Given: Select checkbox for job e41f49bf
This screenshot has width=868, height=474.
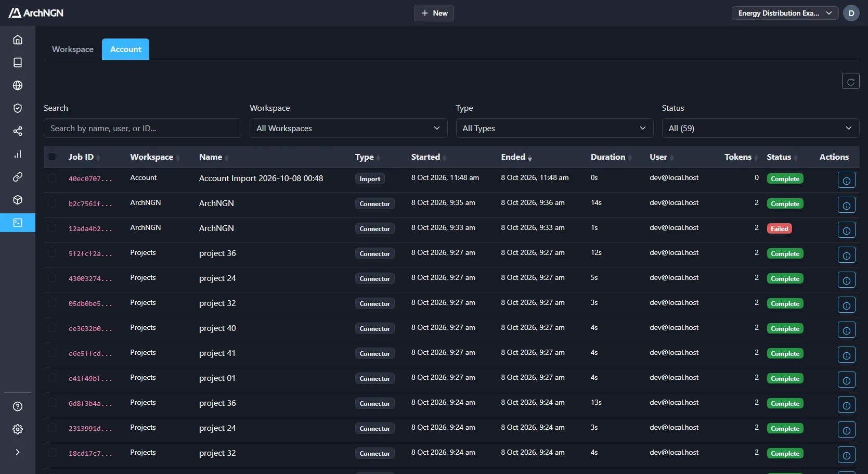Looking at the screenshot, I should point(52,378).
